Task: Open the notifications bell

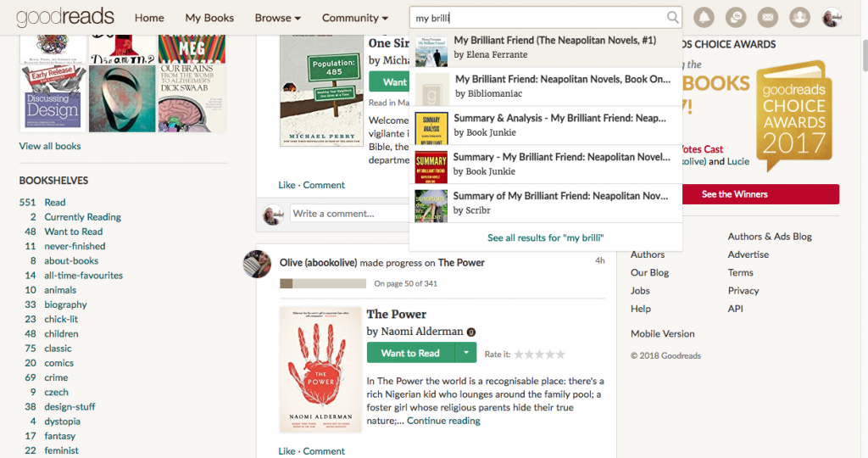Action: pyautogui.click(x=704, y=17)
